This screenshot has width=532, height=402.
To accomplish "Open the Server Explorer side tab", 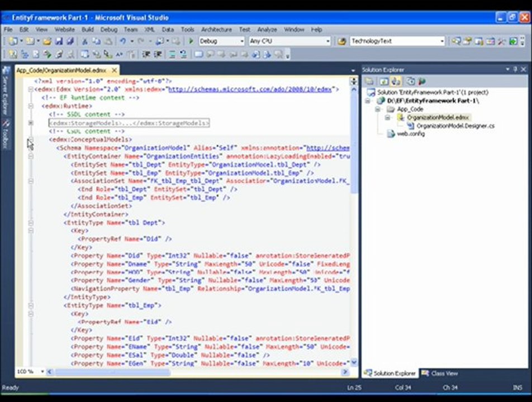I will point(6,90).
